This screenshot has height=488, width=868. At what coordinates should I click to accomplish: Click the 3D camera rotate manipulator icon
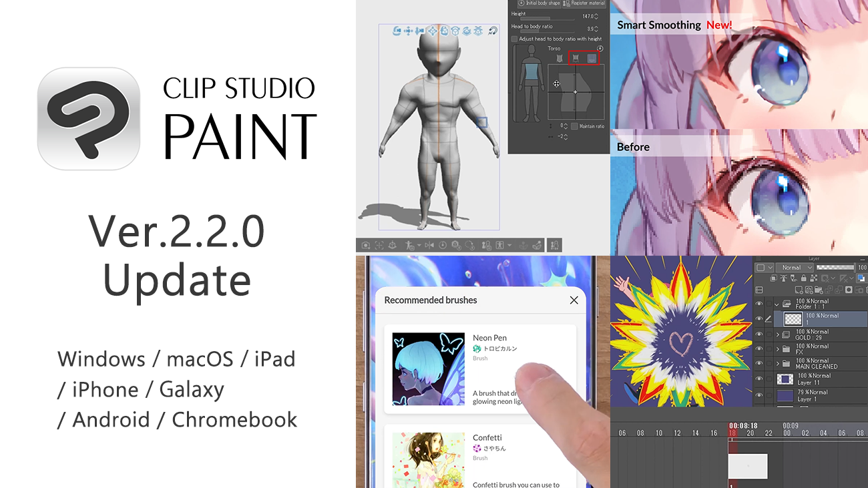397,31
